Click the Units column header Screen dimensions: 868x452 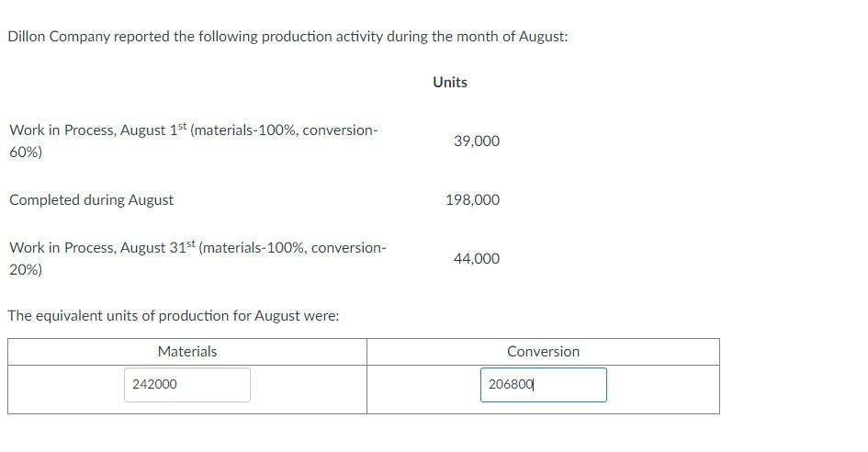point(450,83)
